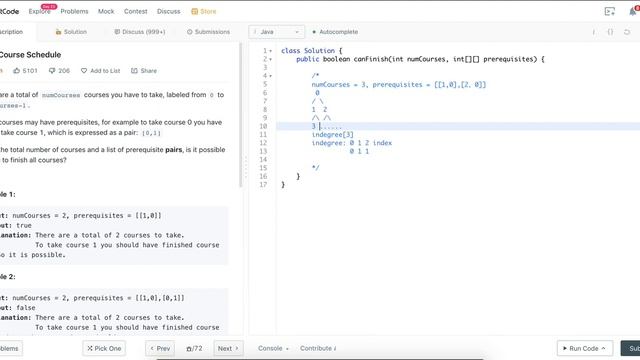Go to the Prev problem

pos(160,348)
